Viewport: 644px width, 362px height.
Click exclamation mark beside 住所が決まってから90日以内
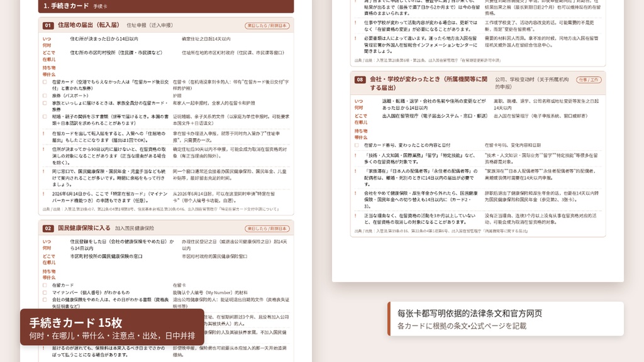tap(43, 150)
